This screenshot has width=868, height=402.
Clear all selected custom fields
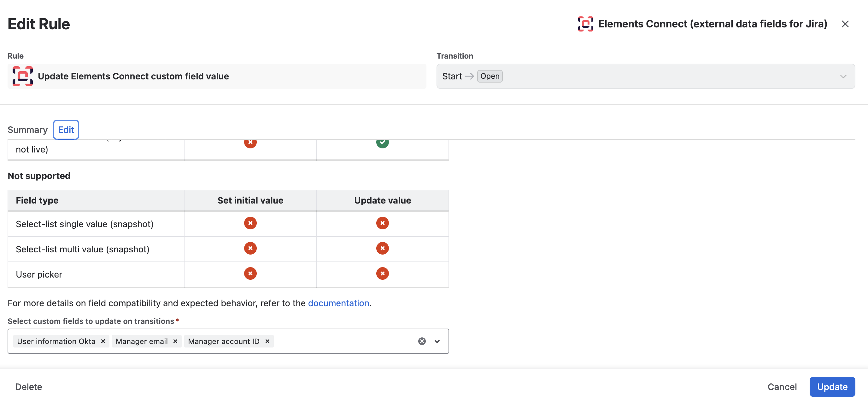[422, 341]
